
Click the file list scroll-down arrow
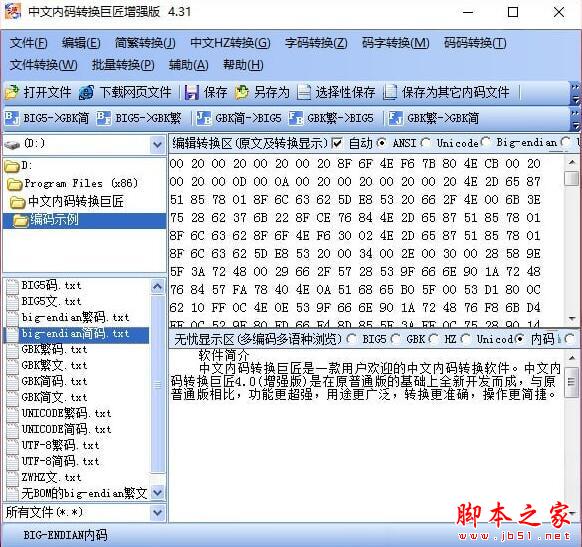pos(157,492)
